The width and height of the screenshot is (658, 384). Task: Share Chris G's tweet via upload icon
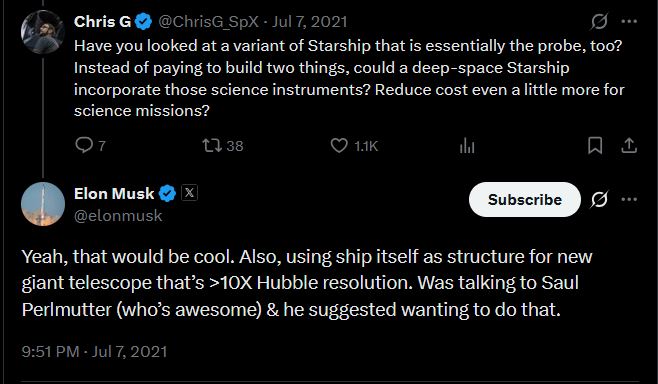click(629, 145)
